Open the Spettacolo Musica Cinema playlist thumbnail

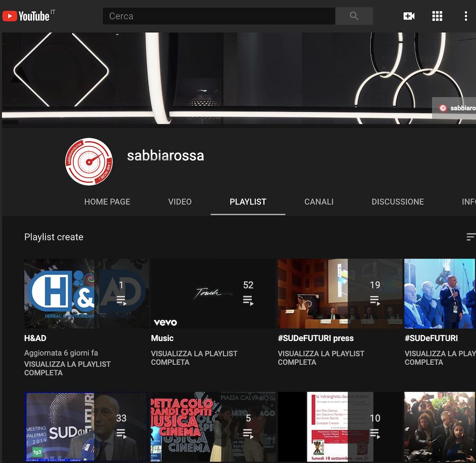pyautogui.click(x=213, y=427)
